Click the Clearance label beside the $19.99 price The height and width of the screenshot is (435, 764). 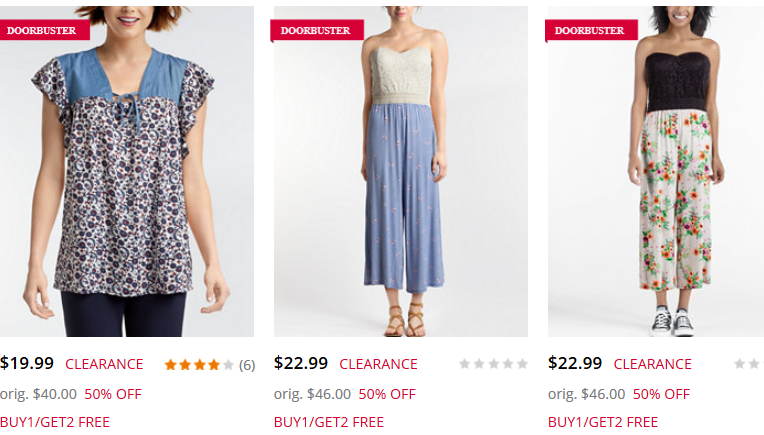point(104,364)
